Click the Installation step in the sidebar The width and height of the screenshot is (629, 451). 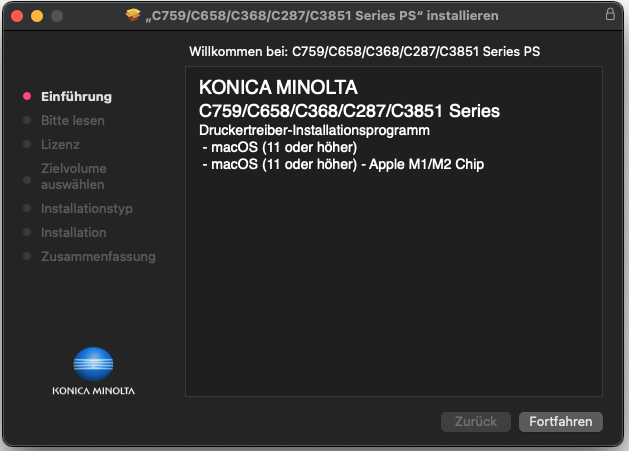(73, 233)
